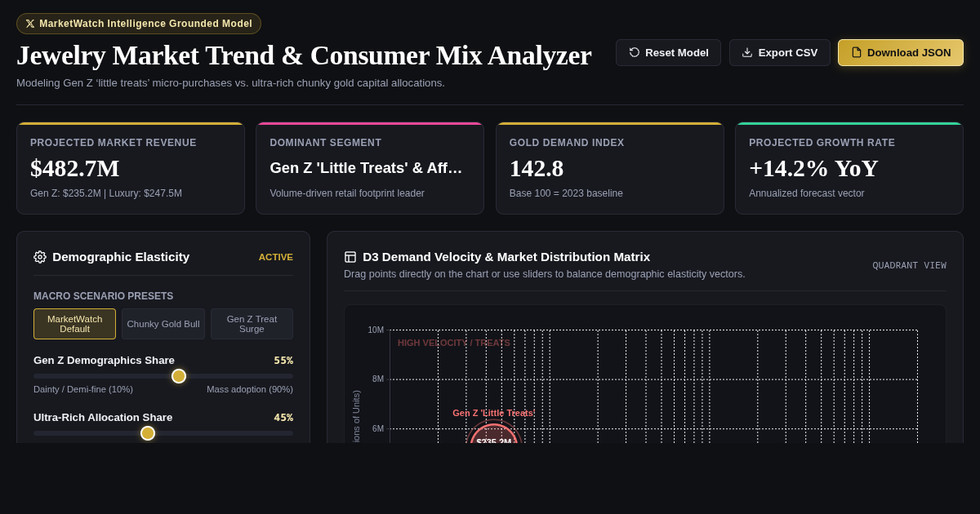The width and height of the screenshot is (980, 514).
Task: Click the QUADRANT VIEW label
Action: coord(909,265)
